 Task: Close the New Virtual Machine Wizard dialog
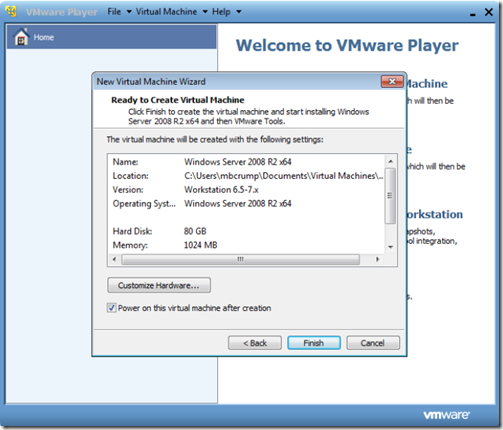click(x=392, y=82)
